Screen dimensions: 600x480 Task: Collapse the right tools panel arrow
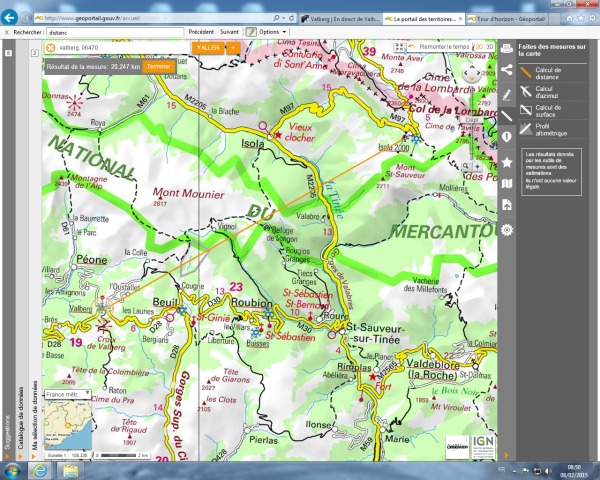pos(506,455)
